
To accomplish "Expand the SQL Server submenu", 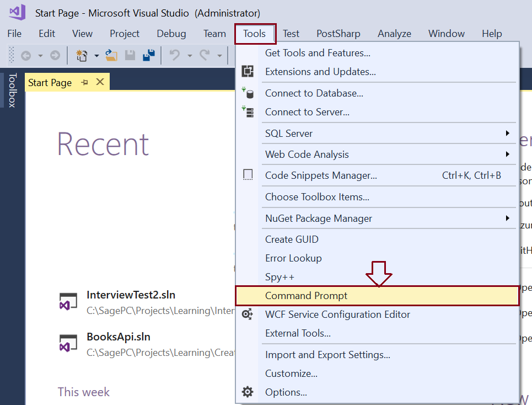I will pos(508,133).
